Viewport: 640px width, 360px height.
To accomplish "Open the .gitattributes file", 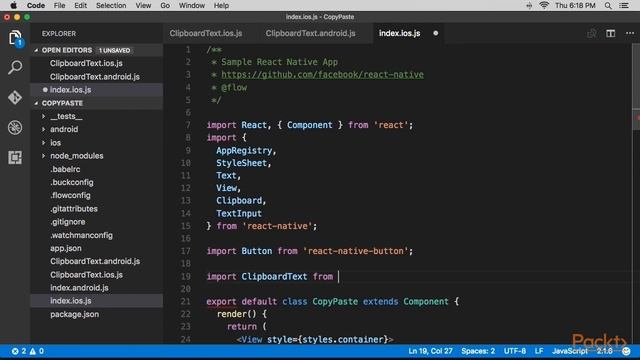I will pos(97,209).
